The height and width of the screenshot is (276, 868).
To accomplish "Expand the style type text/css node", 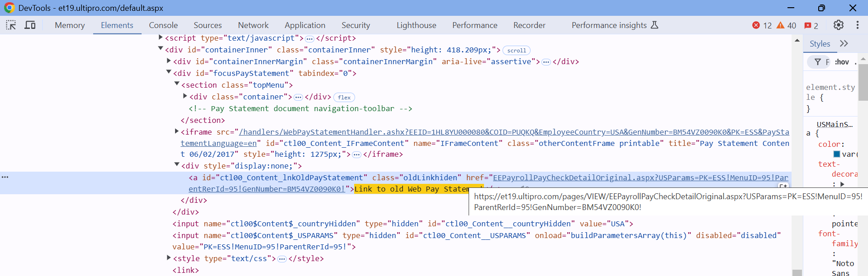I will pyautogui.click(x=169, y=257).
